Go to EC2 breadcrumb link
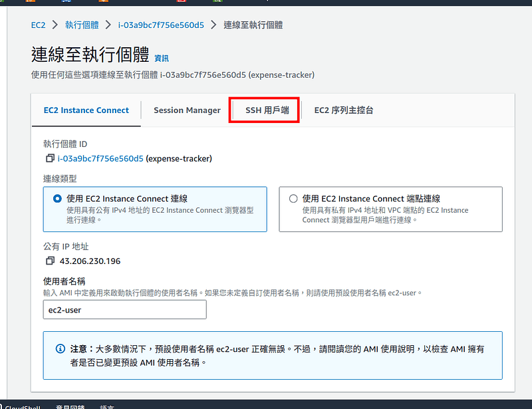 point(38,25)
